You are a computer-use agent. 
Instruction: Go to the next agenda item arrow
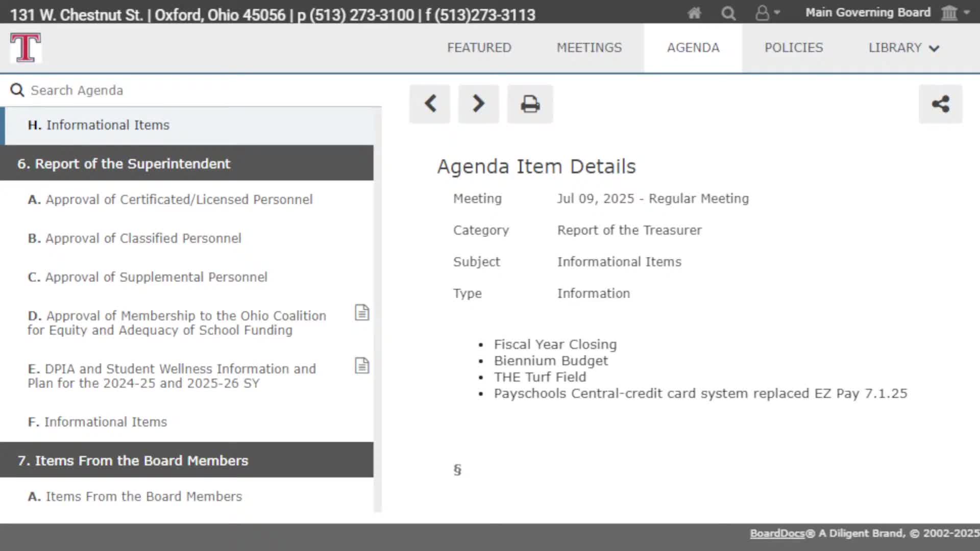[x=478, y=104]
